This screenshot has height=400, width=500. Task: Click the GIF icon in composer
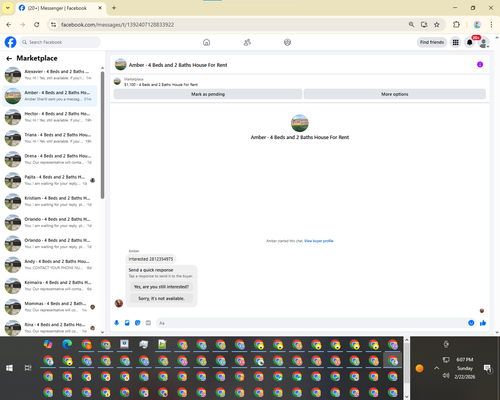[x=148, y=323]
